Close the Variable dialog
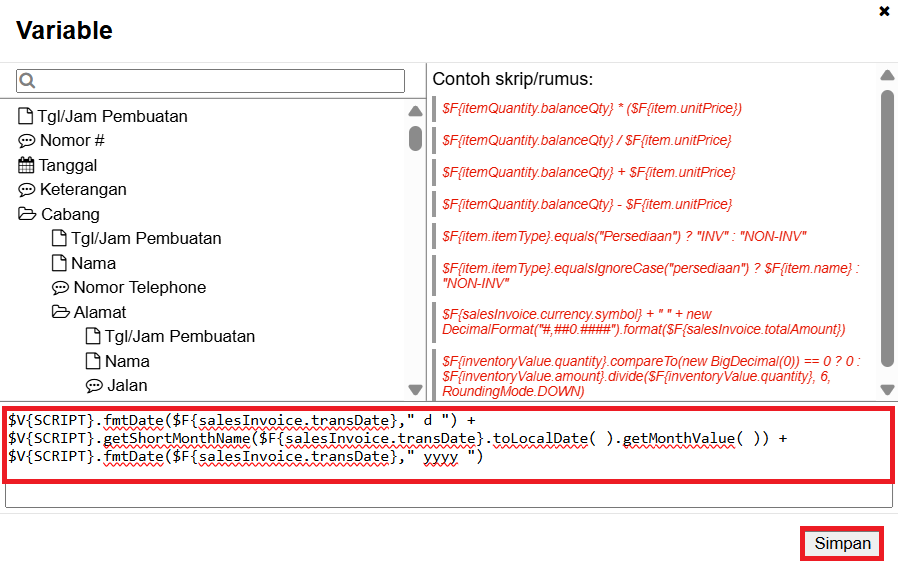The width and height of the screenshot is (898, 574). tap(884, 11)
